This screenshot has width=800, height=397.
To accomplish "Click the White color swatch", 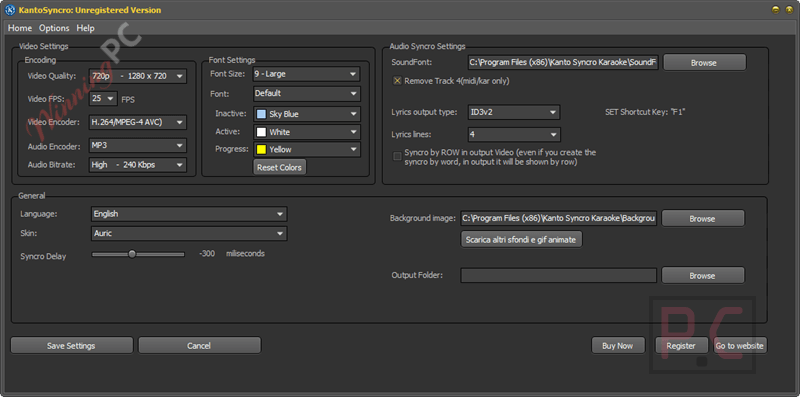I will click(x=261, y=132).
